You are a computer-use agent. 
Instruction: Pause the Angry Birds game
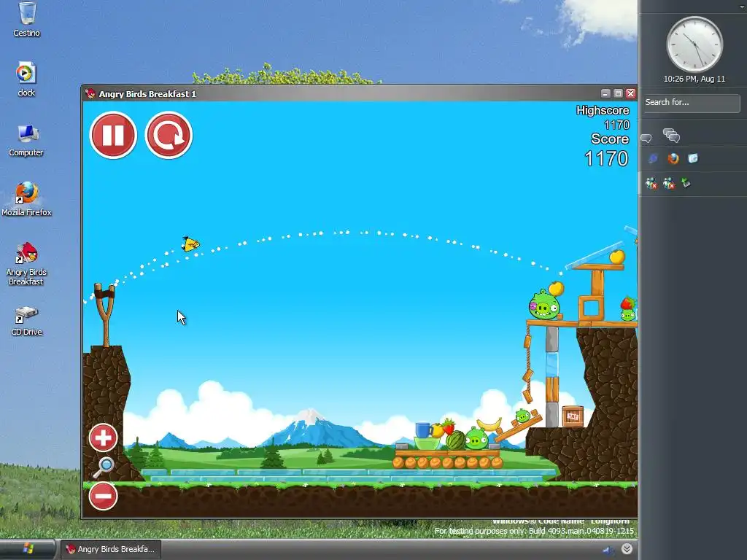point(113,135)
